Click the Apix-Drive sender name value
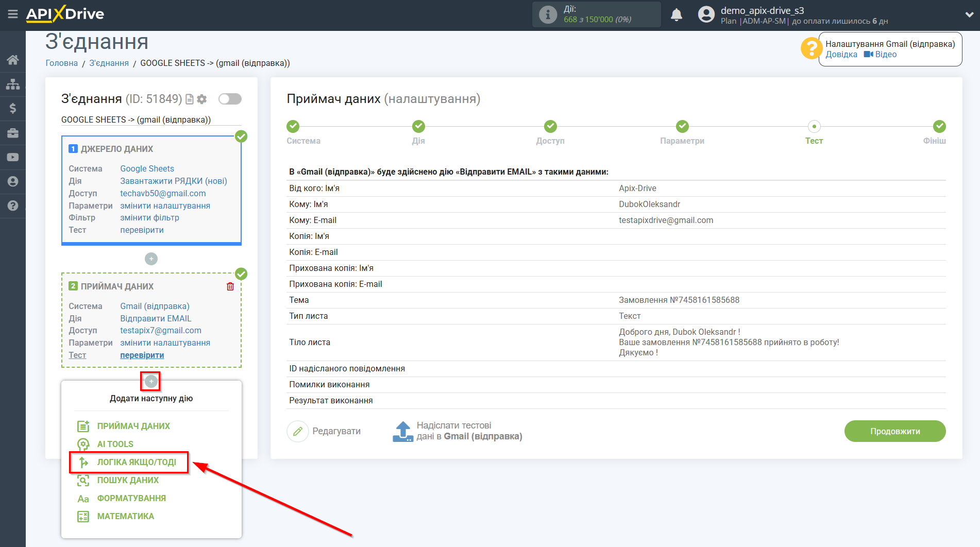The width and height of the screenshot is (980, 547). [x=637, y=188]
